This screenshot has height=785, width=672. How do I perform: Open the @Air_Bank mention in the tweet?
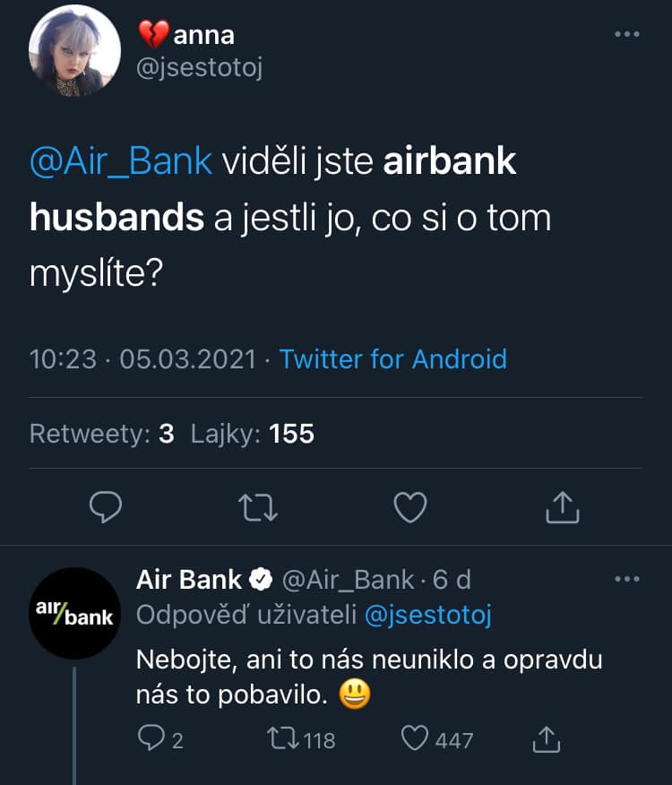(x=121, y=161)
